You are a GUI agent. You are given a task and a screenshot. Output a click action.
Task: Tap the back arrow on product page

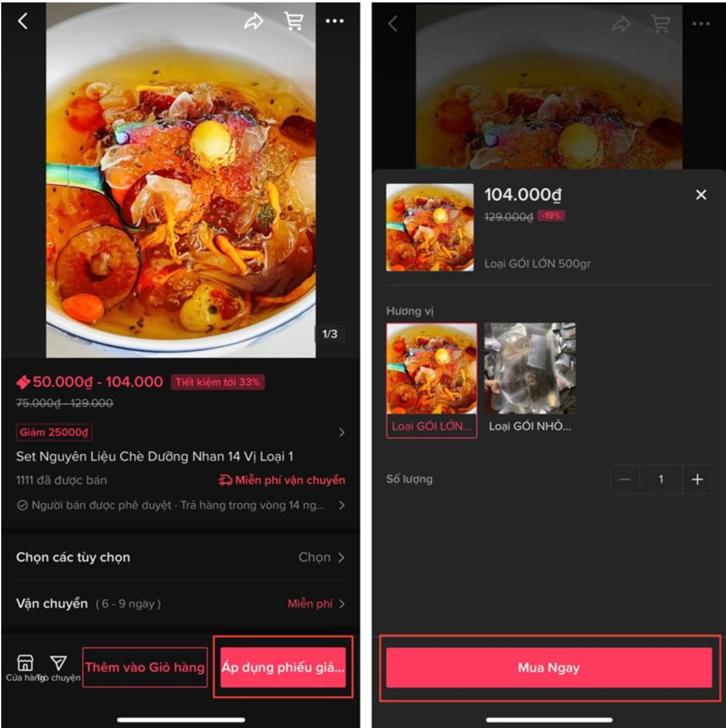point(23,21)
